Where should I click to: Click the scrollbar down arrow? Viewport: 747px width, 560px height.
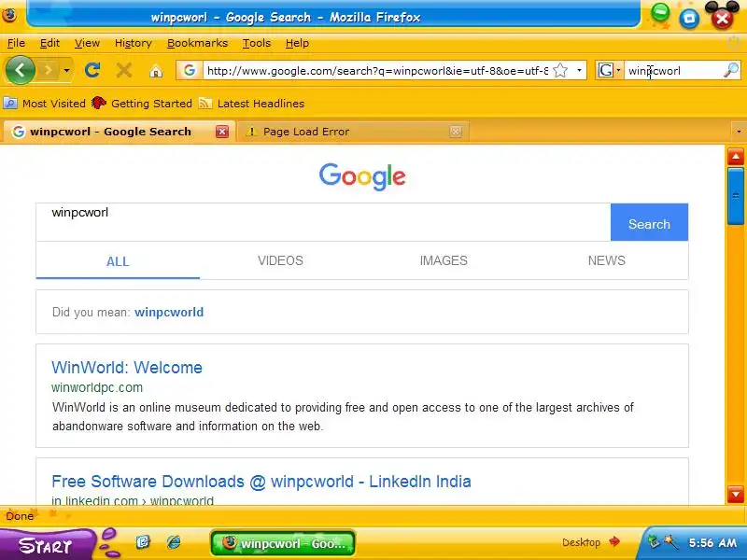click(736, 495)
